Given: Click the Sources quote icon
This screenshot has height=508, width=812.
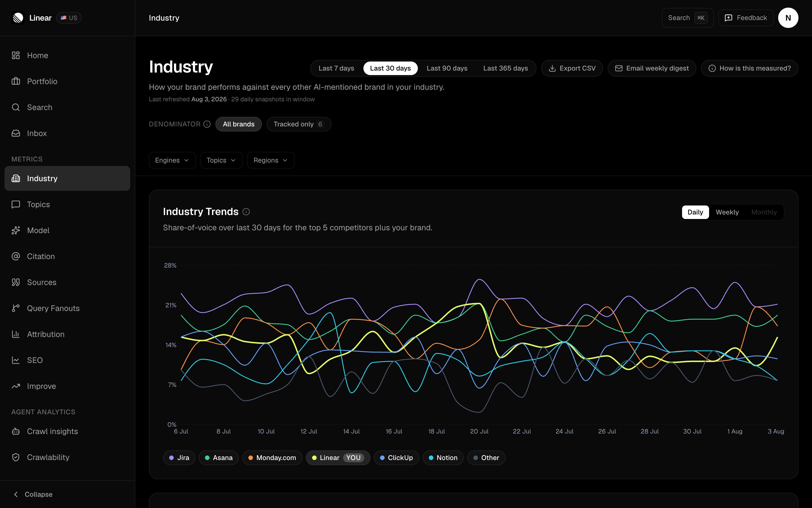Looking at the screenshot, I should (16, 282).
